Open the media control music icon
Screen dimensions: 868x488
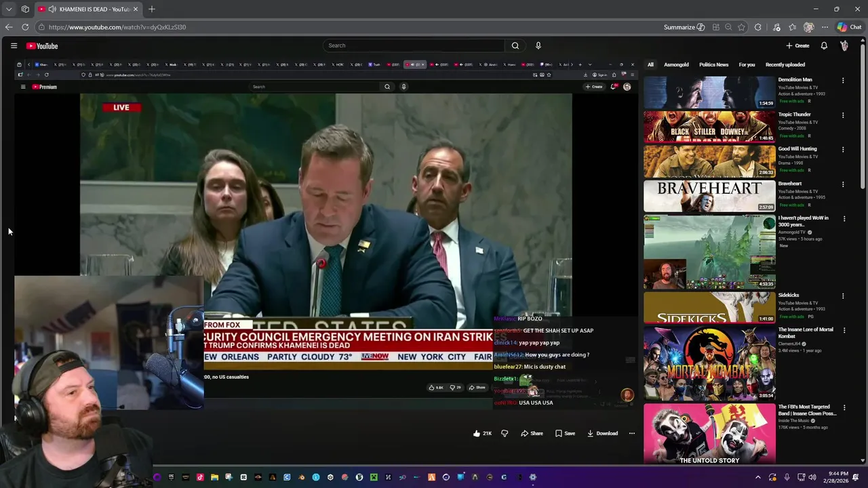click(776, 27)
